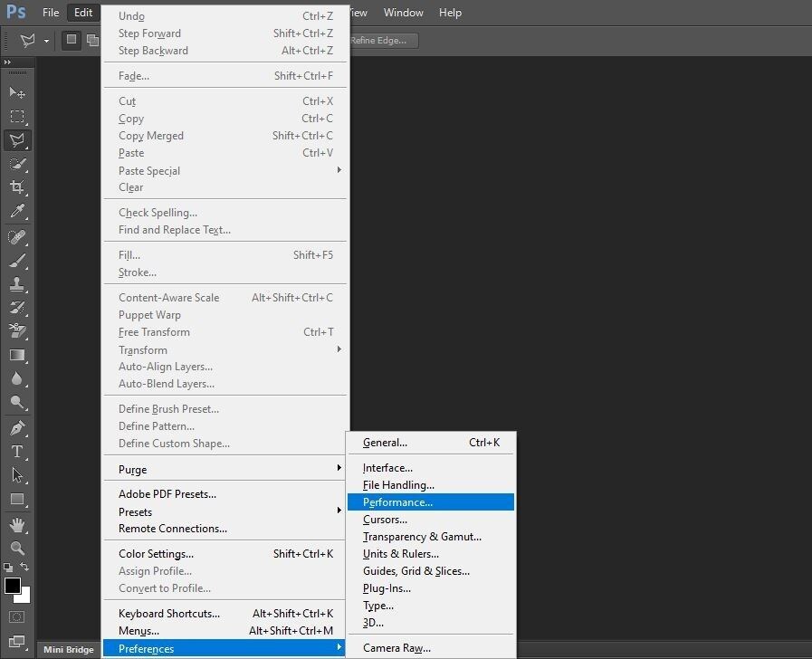Swap foreground and background colors
The height and width of the screenshot is (659, 812).
point(24,567)
